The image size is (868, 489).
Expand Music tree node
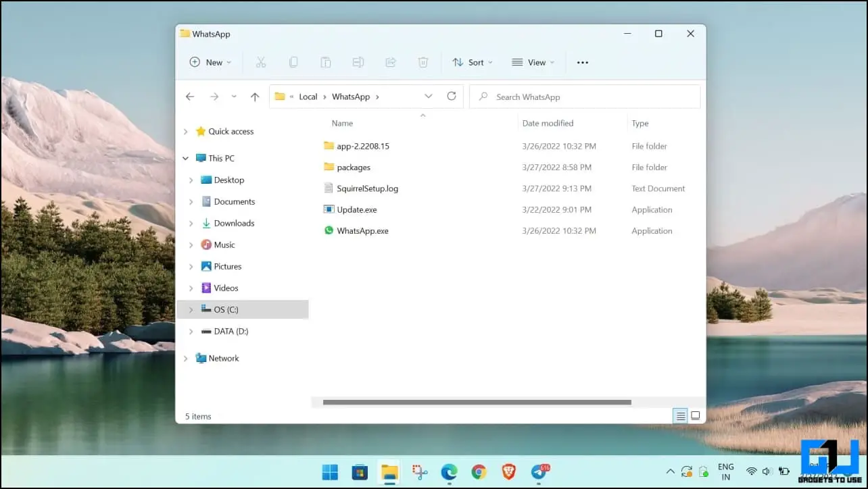pyautogui.click(x=191, y=245)
